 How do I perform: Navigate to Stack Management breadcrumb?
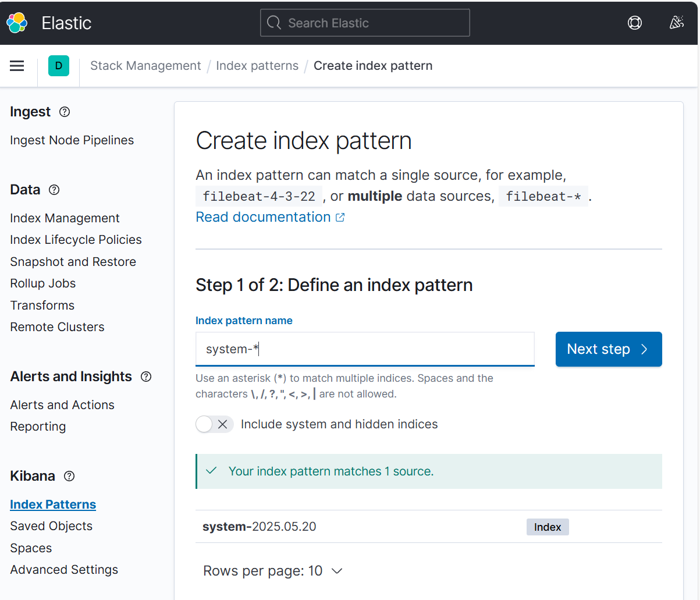(145, 66)
